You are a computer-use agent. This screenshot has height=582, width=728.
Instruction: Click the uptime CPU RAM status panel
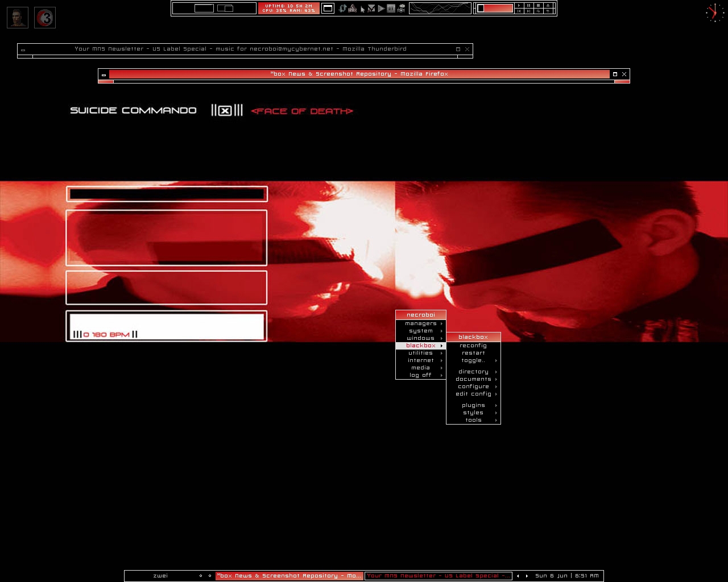point(288,8)
